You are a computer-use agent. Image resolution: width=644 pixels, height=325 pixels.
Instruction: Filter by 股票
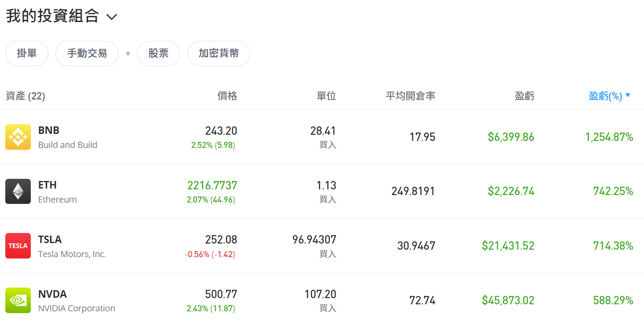[x=158, y=54]
